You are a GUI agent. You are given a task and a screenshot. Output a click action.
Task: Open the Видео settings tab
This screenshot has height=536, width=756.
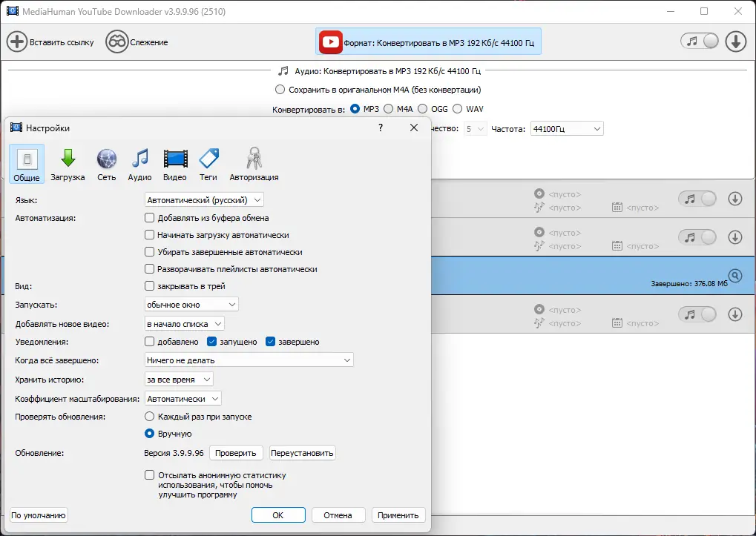click(174, 164)
